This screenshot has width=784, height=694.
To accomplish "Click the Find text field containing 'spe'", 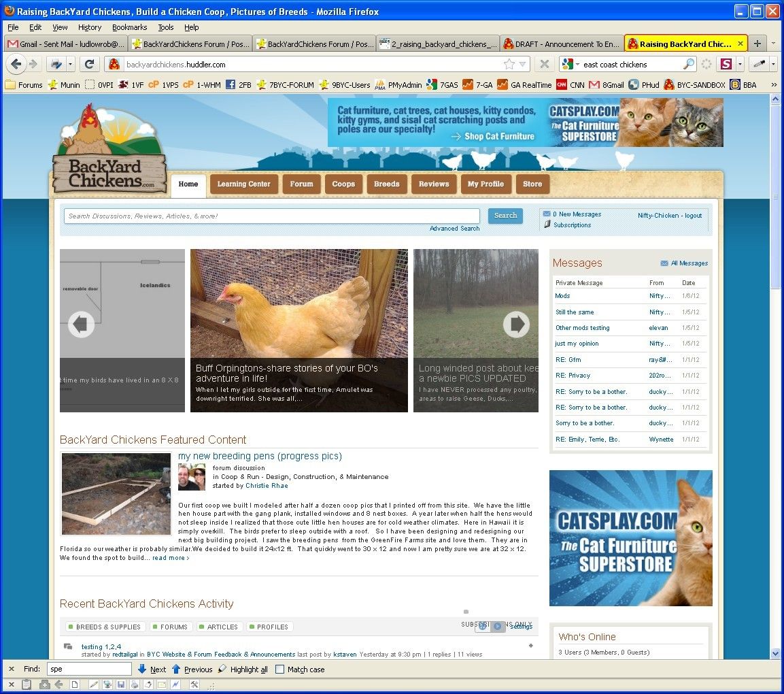I will coord(90,669).
